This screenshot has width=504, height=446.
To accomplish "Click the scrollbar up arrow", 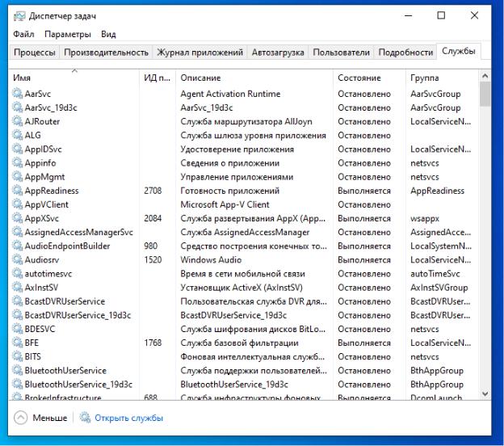I will pos(485,76).
